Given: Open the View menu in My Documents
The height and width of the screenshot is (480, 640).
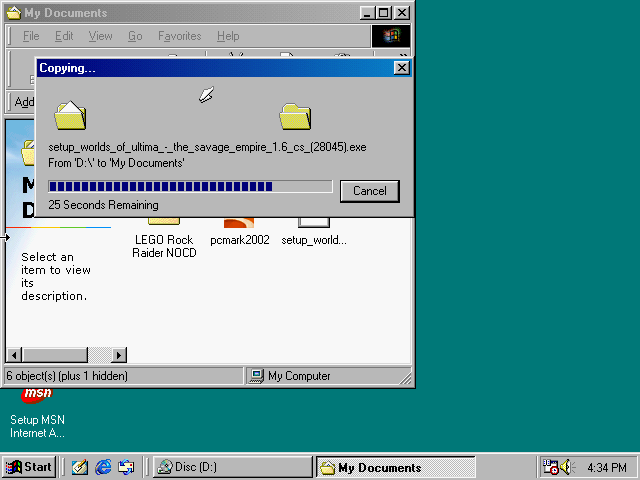Looking at the screenshot, I should tap(100, 36).
